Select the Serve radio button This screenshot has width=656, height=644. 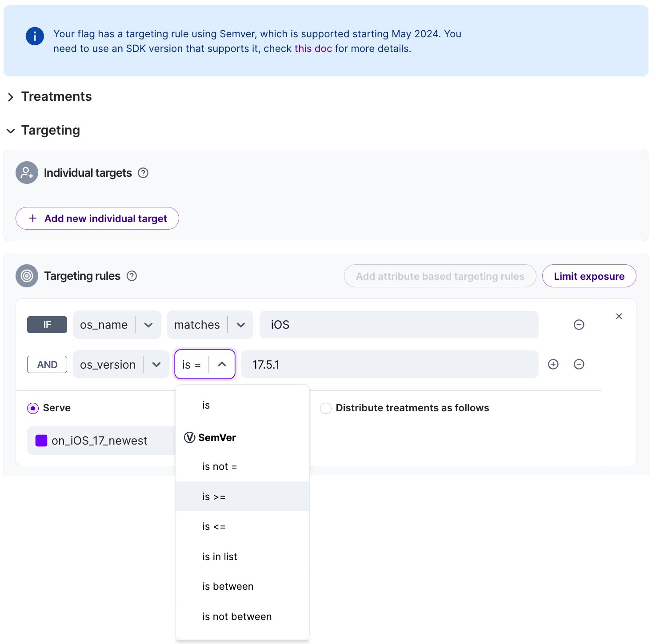coord(33,408)
